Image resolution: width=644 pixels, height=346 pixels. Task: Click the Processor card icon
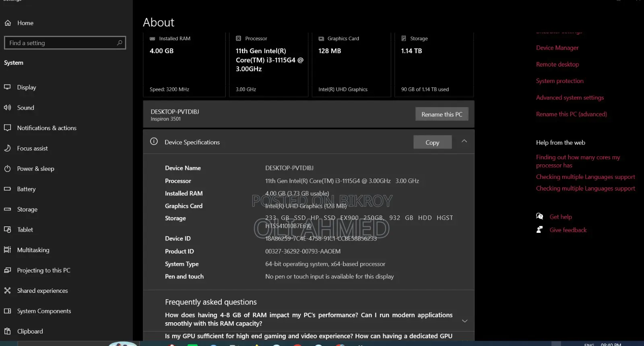tap(238, 38)
